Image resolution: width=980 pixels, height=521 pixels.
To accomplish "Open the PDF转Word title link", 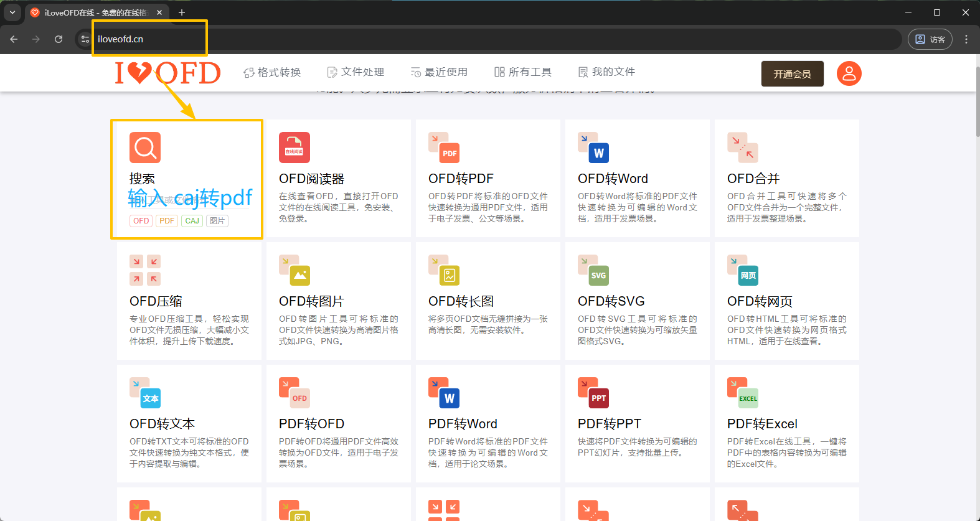I will [463, 424].
